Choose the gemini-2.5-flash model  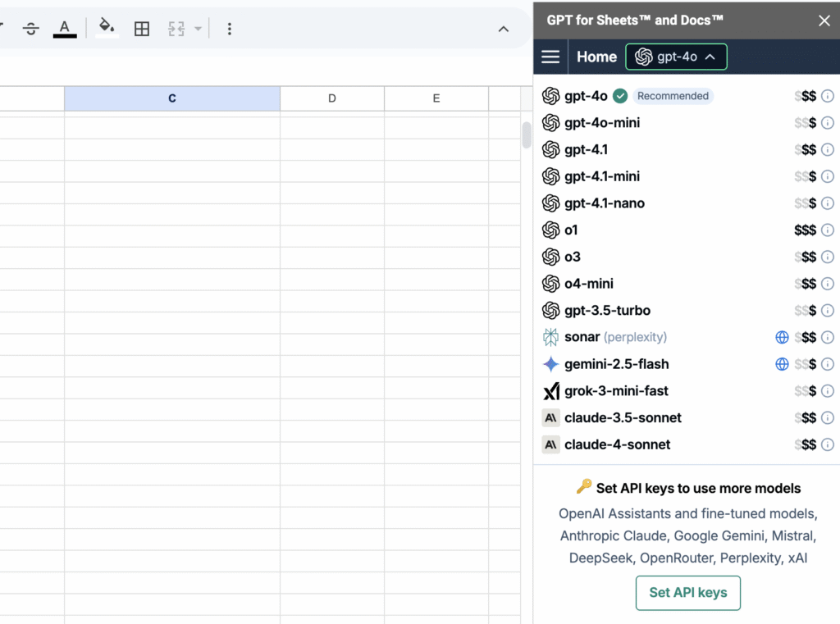[x=687, y=364]
